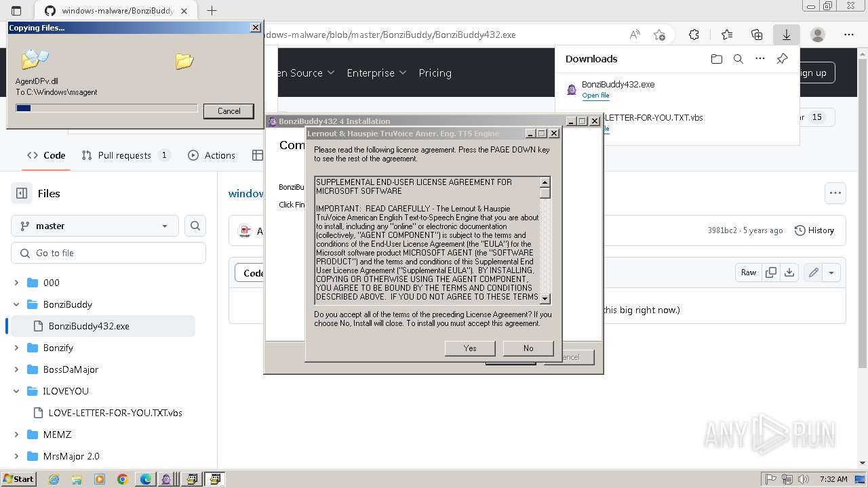The height and width of the screenshot is (488, 868).
Task: Open Edge Settings and more menu
Action: point(849,35)
